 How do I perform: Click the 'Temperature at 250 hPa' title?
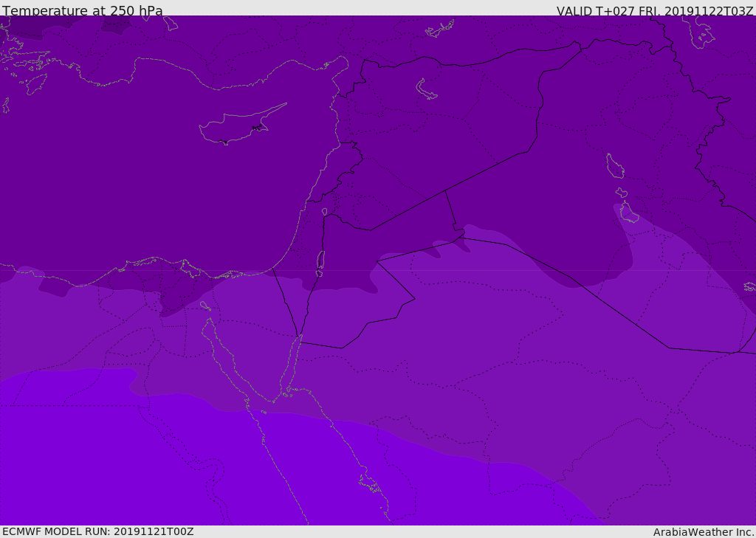82,11
